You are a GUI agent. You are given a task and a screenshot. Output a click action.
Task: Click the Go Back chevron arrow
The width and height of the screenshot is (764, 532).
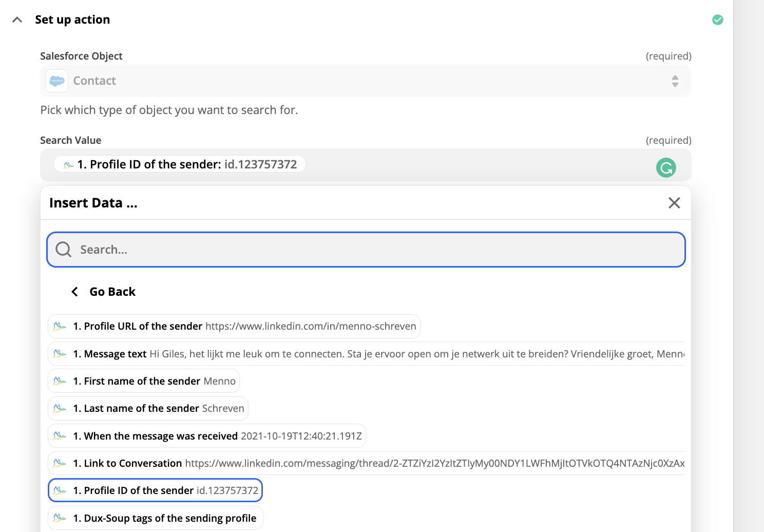(75, 292)
